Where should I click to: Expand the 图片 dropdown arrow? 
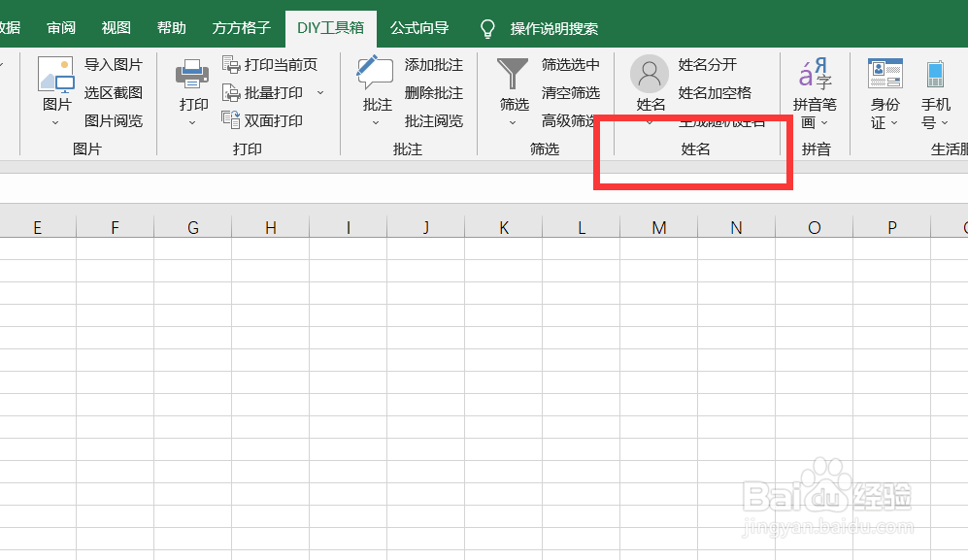click(55, 123)
